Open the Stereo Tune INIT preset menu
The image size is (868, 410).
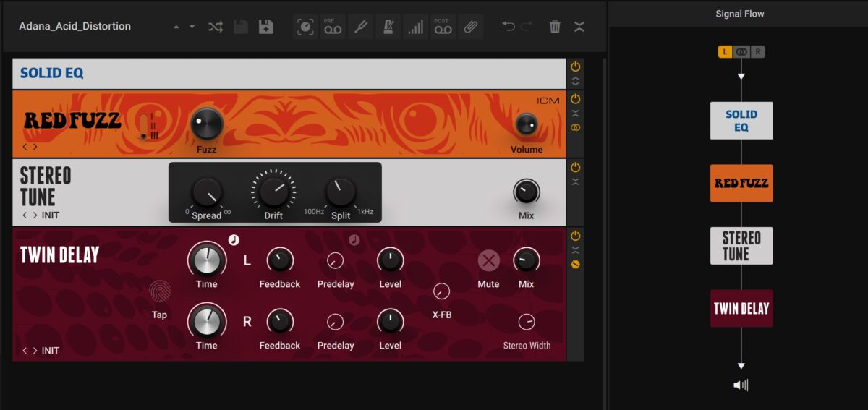(x=51, y=215)
